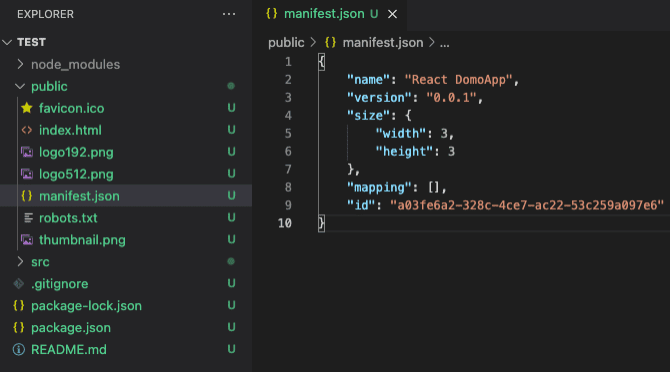Click the "name" key in the editor
The width and height of the screenshot is (670, 372).
tap(368, 80)
